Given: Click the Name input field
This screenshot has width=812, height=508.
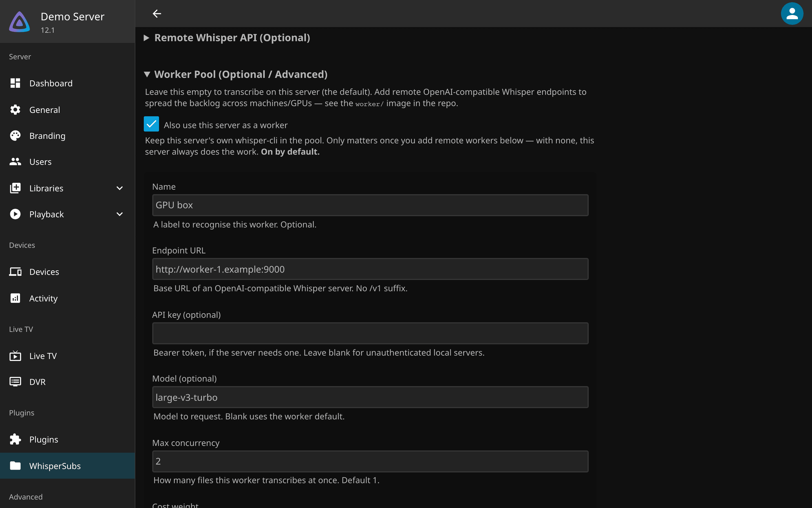Looking at the screenshot, I should tap(370, 205).
